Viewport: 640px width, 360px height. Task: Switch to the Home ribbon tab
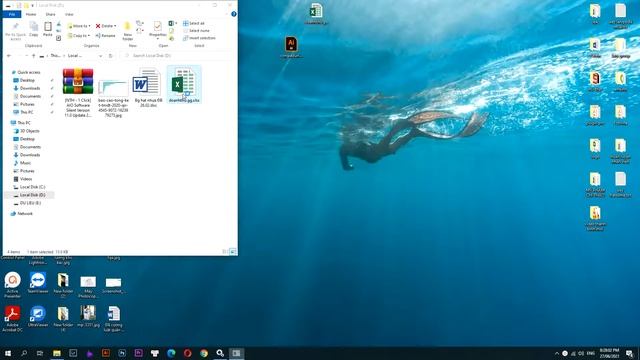tap(31, 14)
